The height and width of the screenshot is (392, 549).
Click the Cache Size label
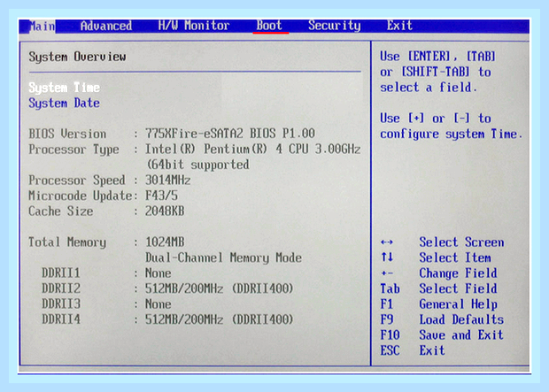tap(61, 211)
